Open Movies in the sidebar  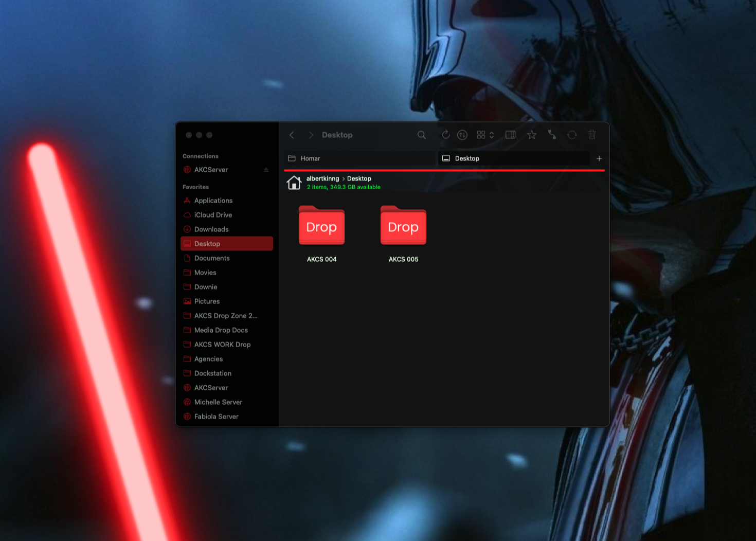click(227, 273)
